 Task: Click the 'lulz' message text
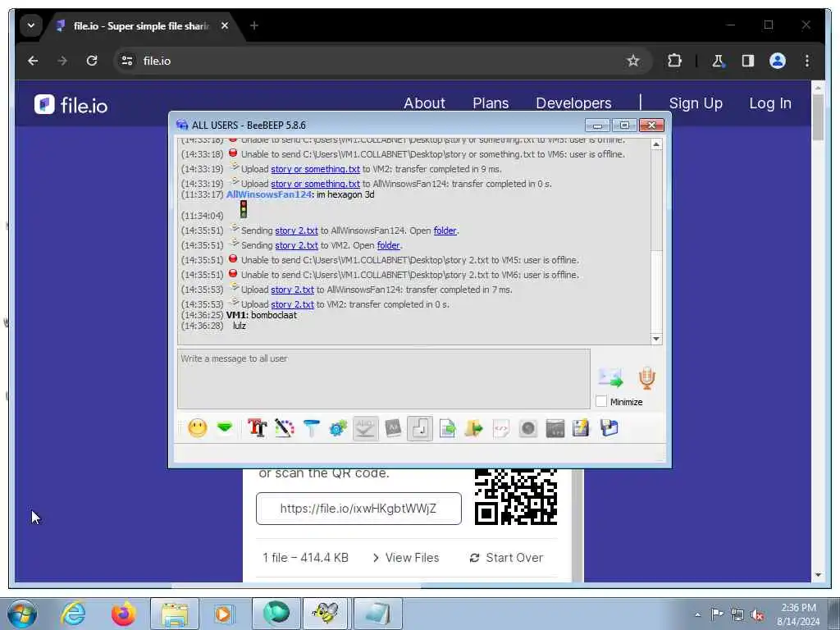(239, 326)
